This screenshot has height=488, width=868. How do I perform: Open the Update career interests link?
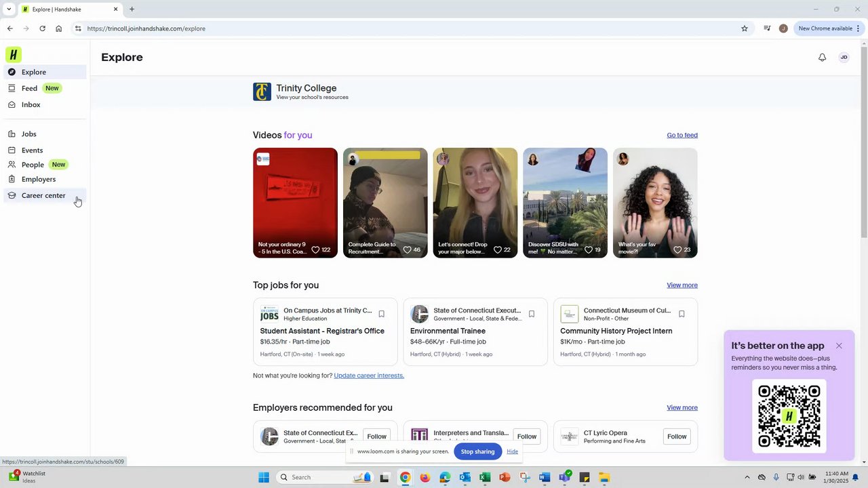tap(369, 375)
